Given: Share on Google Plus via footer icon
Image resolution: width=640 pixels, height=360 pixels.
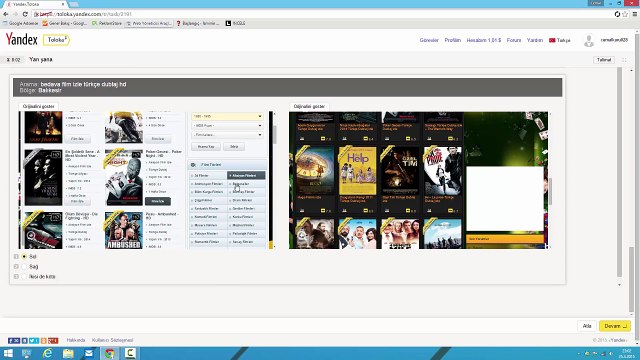Looking at the screenshot, I should pyautogui.click(x=53, y=340).
